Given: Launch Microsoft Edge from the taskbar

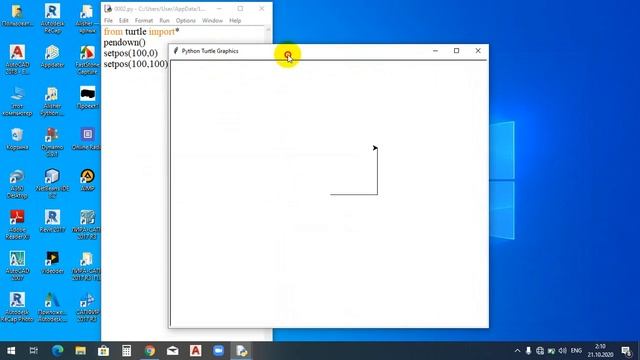Looking at the screenshot, I should click(x=58, y=351).
